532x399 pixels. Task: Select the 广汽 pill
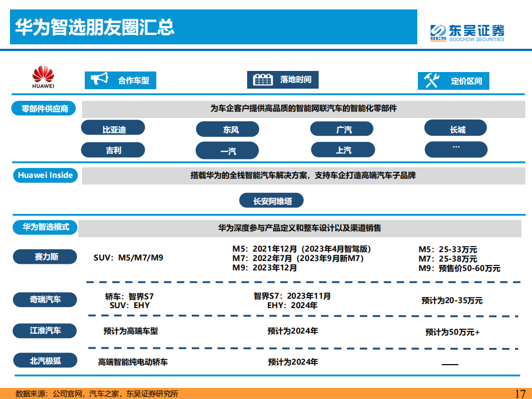(x=342, y=129)
